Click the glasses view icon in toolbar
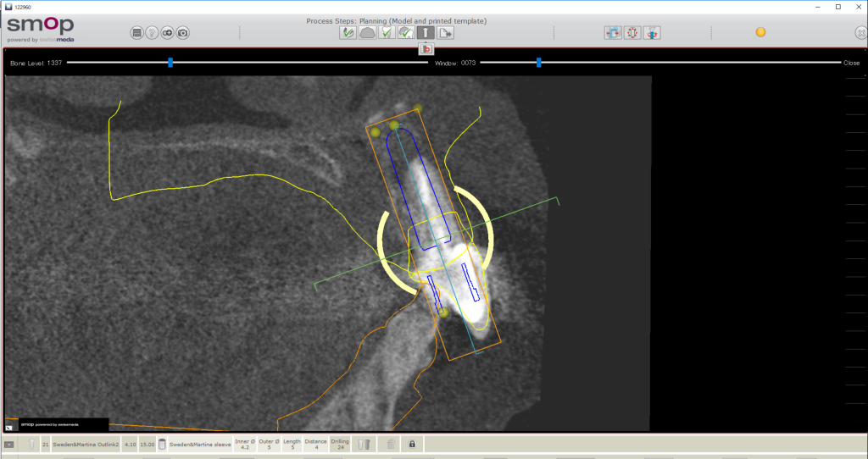868x459 pixels. (x=167, y=33)
